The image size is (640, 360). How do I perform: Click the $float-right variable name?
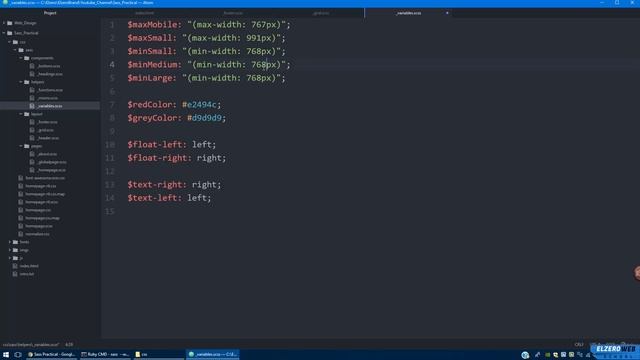click(x=157, y=158)
